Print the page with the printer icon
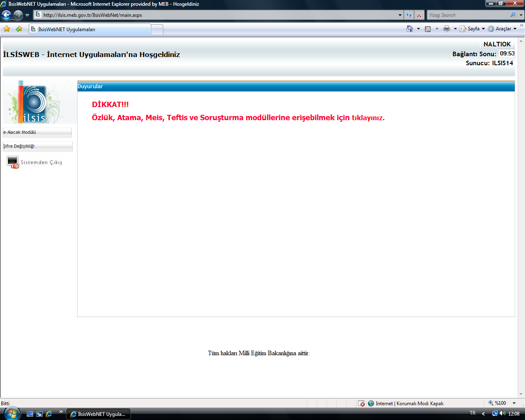The width and height of the screenshot is (525, 420). tap(447, 29)
